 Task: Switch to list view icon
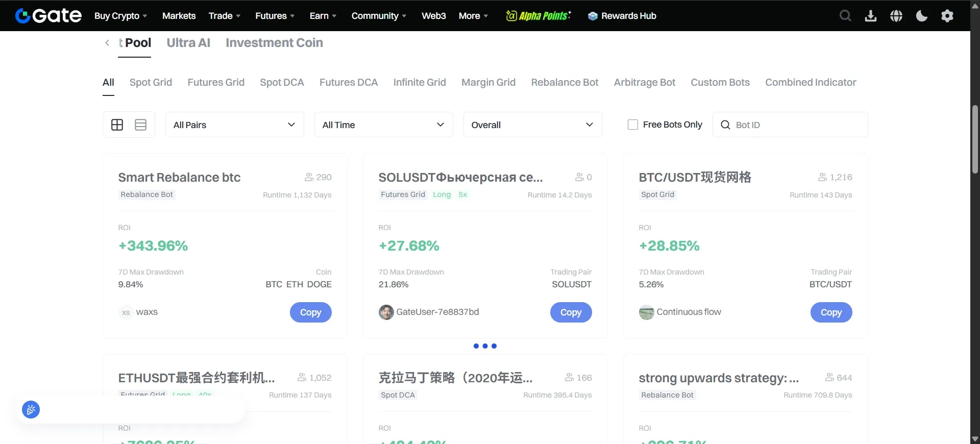[141, 125]
